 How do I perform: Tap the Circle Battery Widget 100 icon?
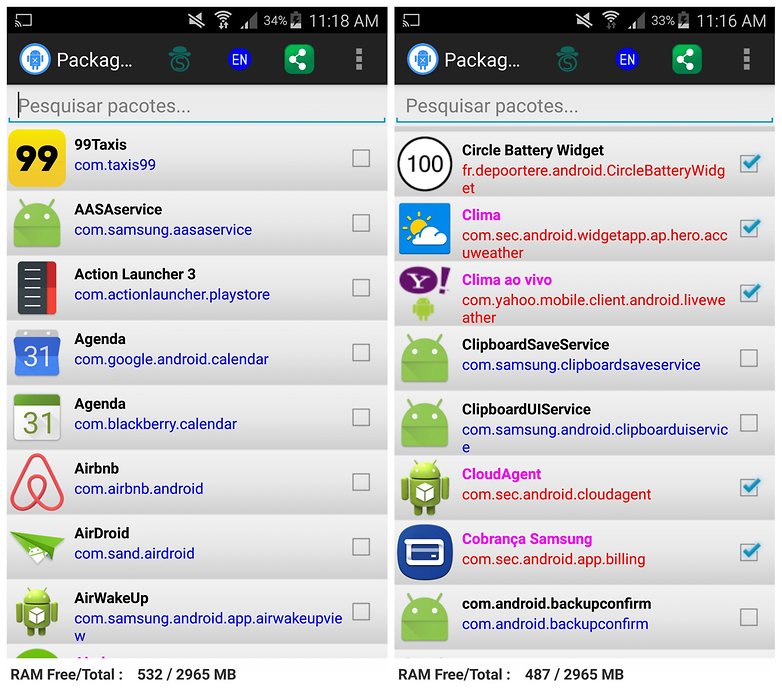pyautogui.click(x=425, y=164)
